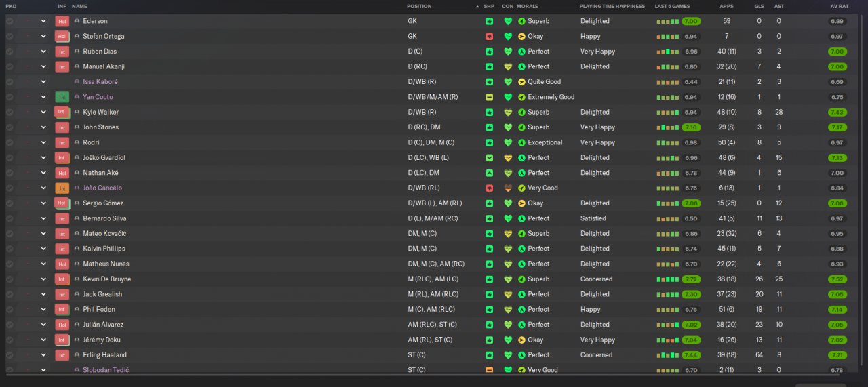Click Ederson's green condition heart icon
Screen dimensions: 868x387
[x=508, y=21]
